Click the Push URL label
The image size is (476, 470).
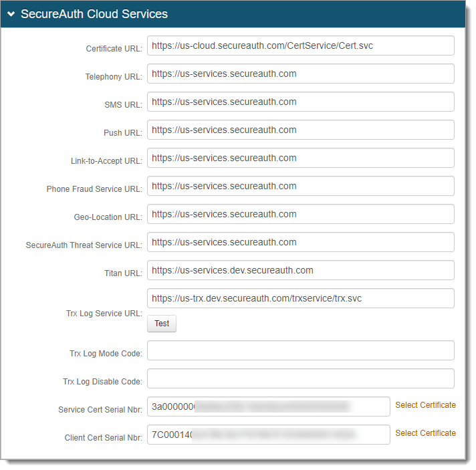coord(123,132)
